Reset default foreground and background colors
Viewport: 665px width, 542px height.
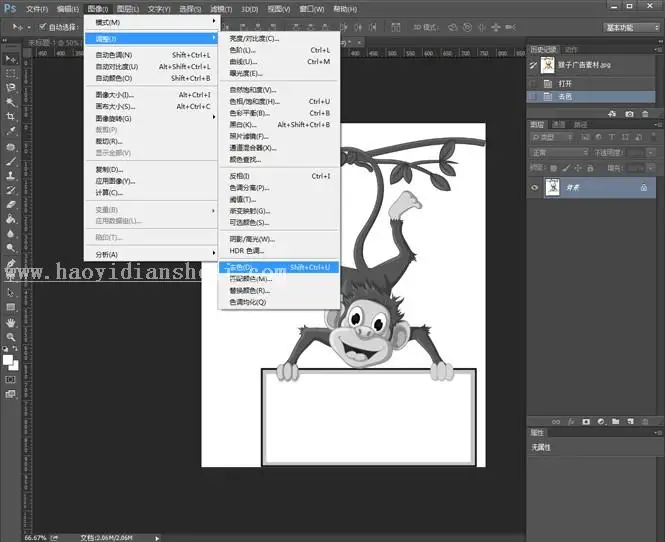point(5,349)
